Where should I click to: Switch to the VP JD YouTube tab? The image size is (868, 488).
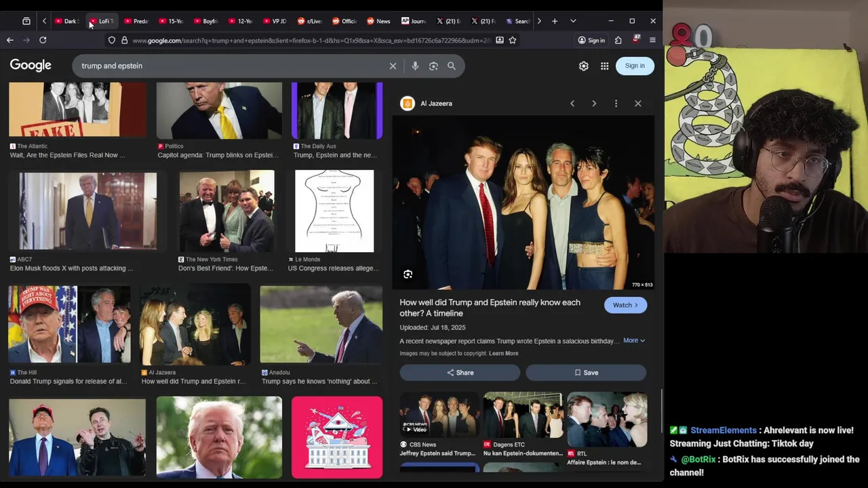[x=275, y=21]
